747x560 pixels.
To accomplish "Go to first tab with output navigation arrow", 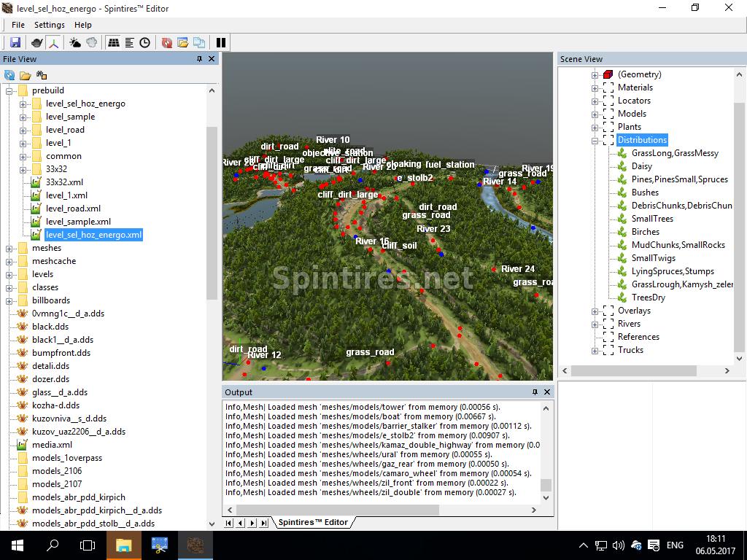I will coord(228,523).
